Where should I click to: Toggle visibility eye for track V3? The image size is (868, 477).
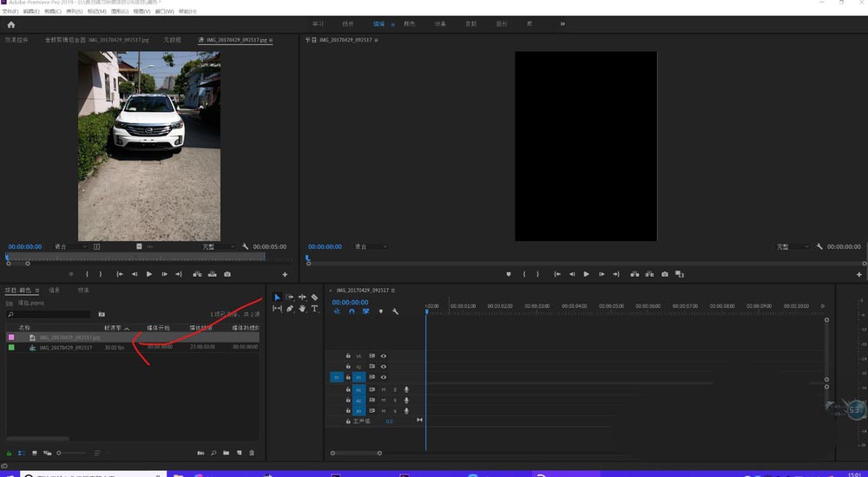pos(383,356)
